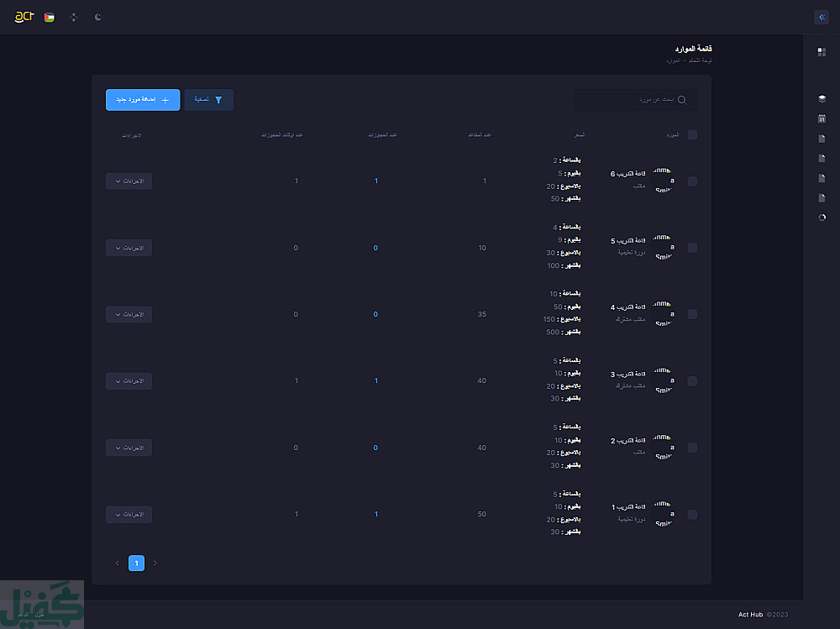
Task: Click the عدد المقاعد column header
Action: click(x=480, y=135)
